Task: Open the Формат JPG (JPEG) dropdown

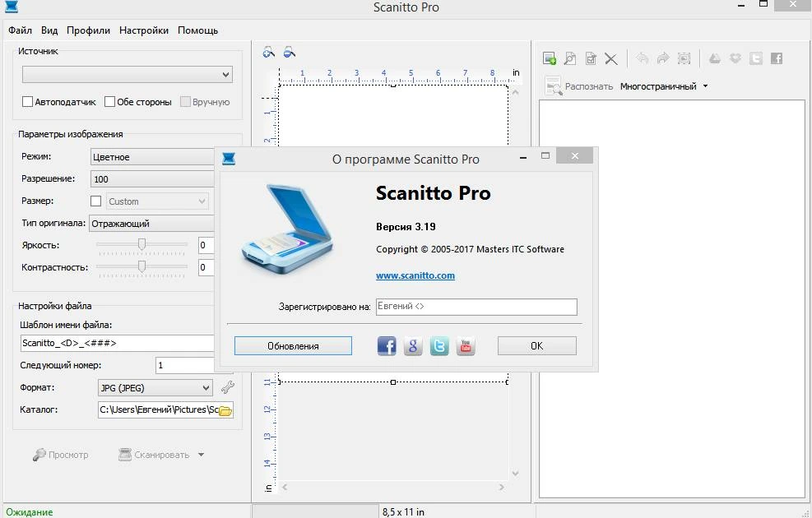Action: pyautogui.click(x=155, y=387)
